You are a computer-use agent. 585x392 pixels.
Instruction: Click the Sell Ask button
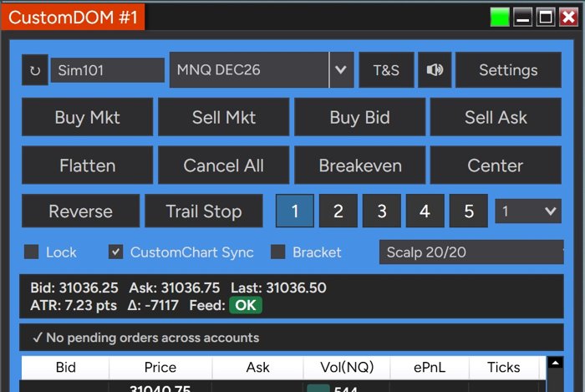(496, 117)
